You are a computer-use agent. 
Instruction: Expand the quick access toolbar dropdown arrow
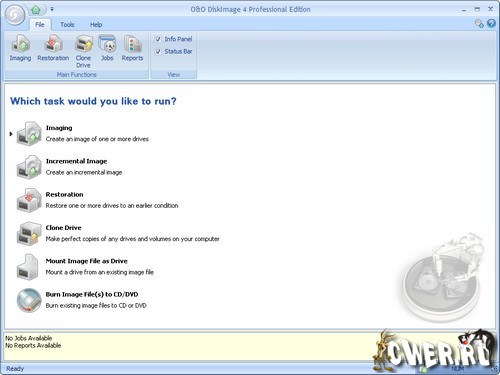click(x=52, y=9)
